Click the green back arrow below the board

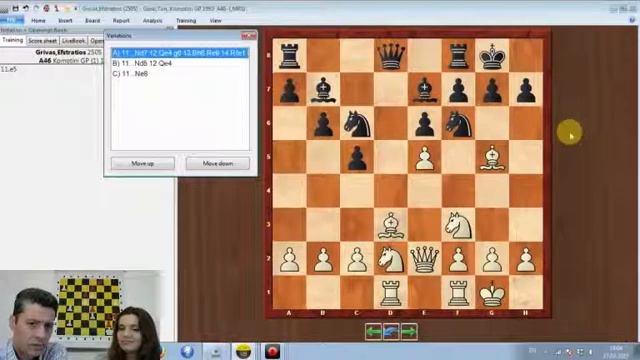point(373,332)
